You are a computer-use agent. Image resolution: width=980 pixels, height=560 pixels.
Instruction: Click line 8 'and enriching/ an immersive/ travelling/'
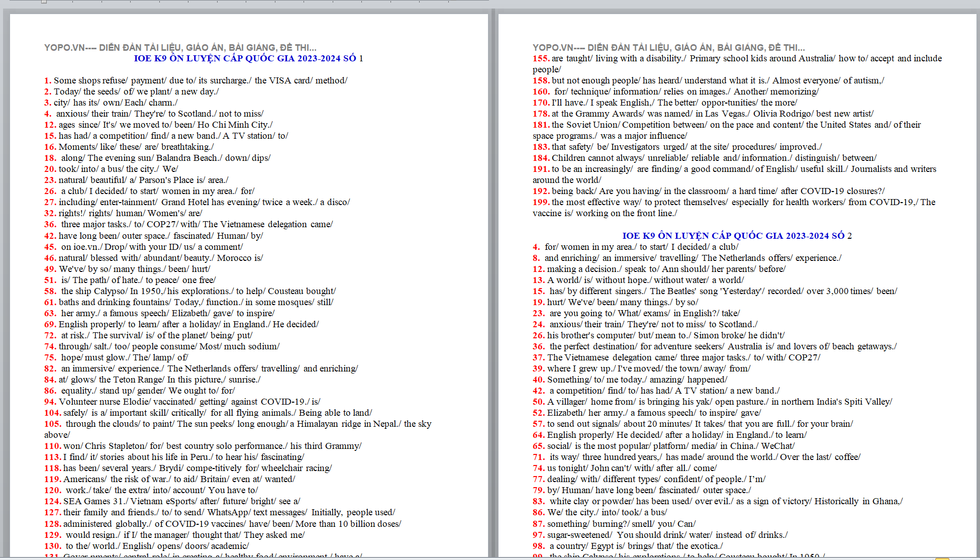click(x=687, y=258)
